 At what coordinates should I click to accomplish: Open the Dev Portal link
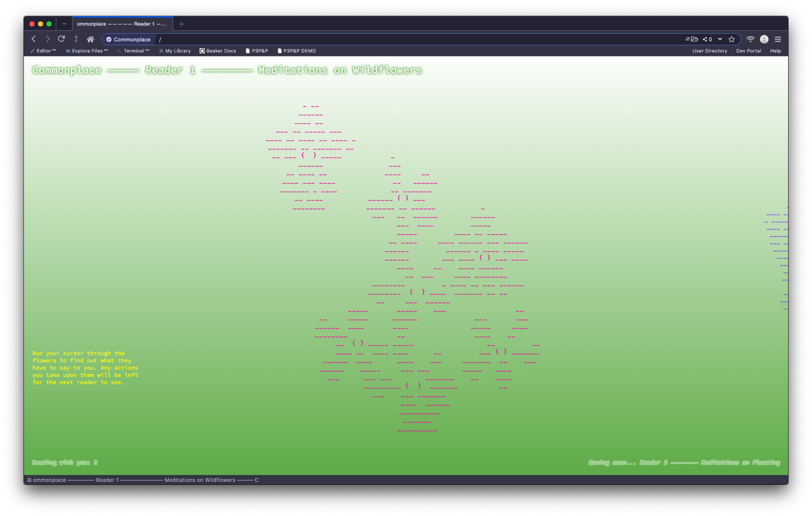(748, 51)
